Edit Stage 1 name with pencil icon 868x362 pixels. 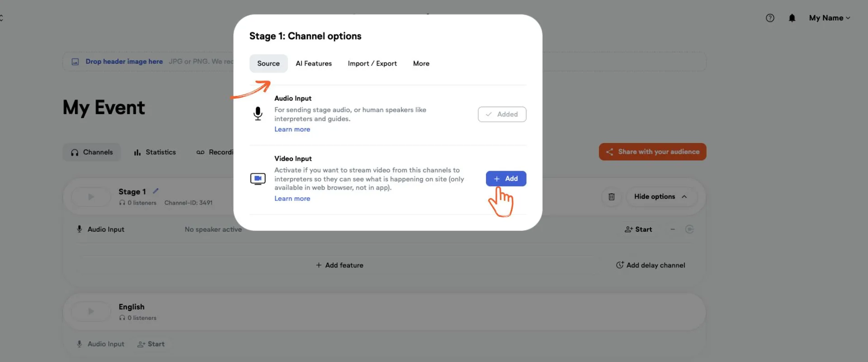coord(156,191)
